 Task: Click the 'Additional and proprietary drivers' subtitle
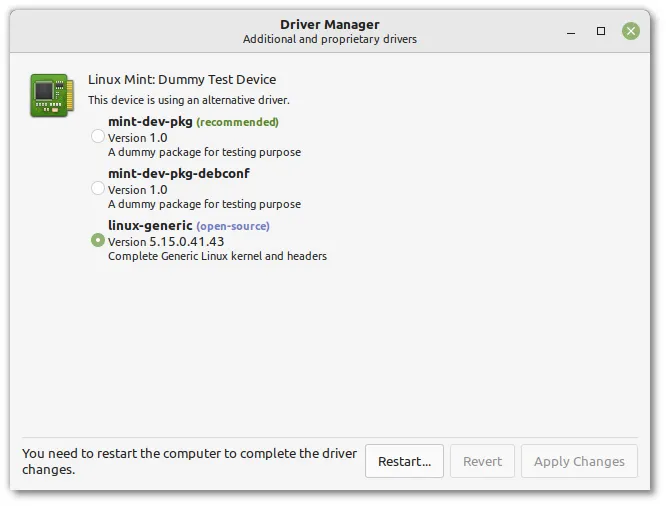coord(329,40)
